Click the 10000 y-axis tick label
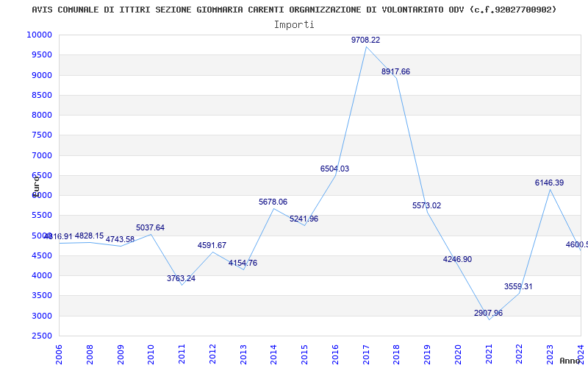The height and width of the screenshot is (368, 588). pyautogui.click(x=39, y=35)
